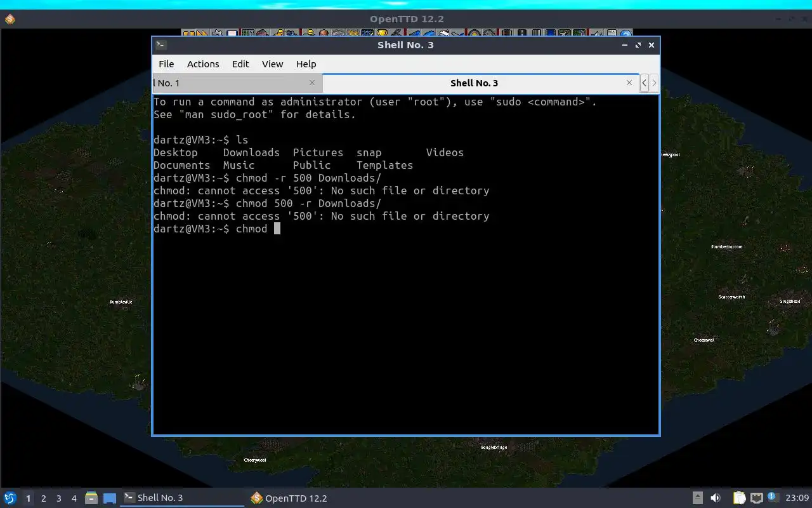Click the OpenTTD icon in its title bar

pyautogui.click(x=10, y=19)
